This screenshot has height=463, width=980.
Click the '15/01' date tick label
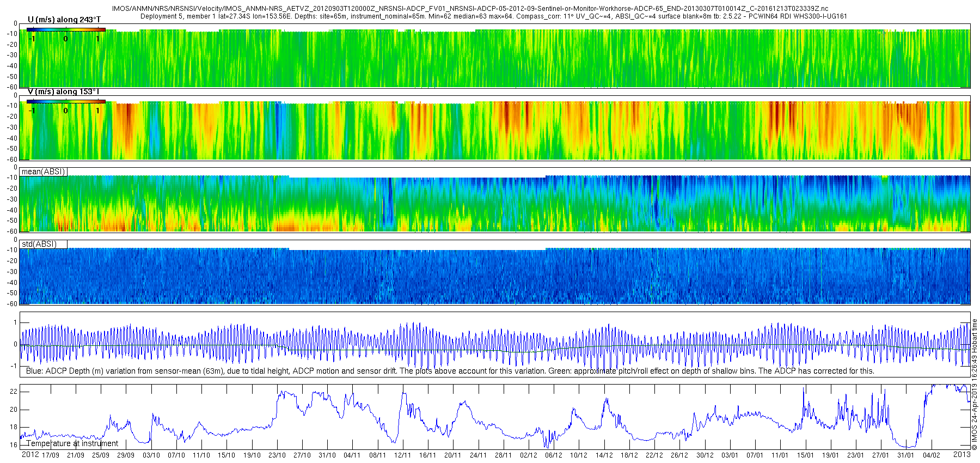pos(806,455)
